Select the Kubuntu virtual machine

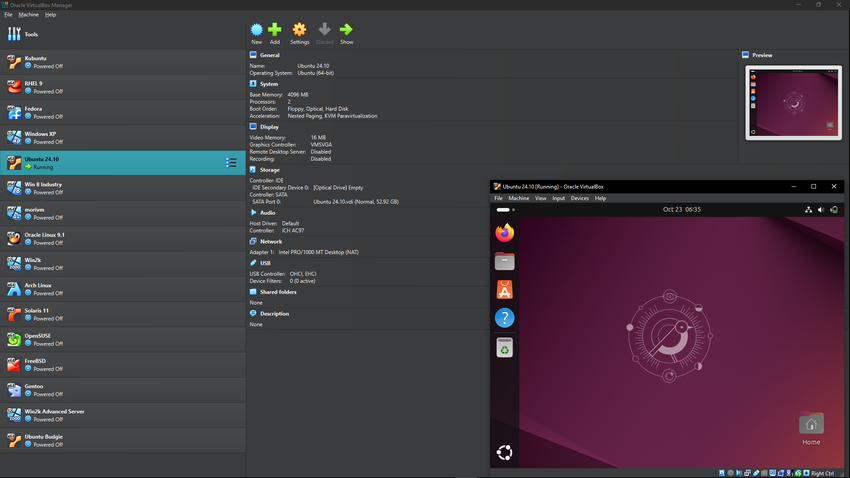123,62
